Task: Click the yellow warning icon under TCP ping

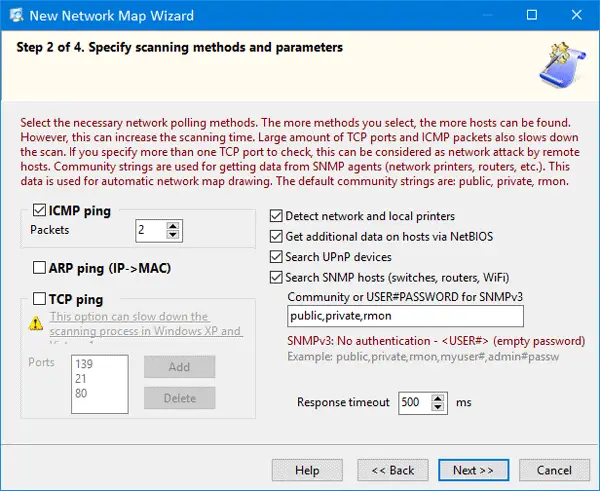Action: (36, 323)
